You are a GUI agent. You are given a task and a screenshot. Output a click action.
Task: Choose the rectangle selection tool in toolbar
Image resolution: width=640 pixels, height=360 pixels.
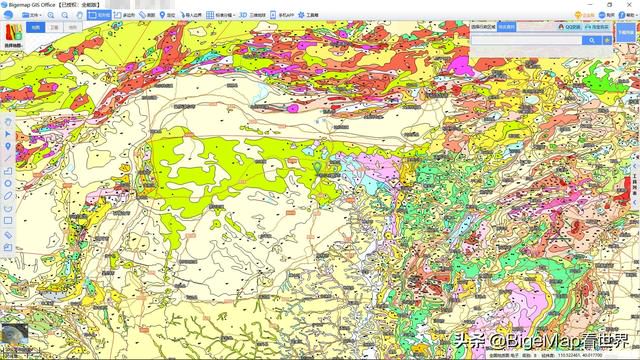pyautogui.click(x=99, y=15)
